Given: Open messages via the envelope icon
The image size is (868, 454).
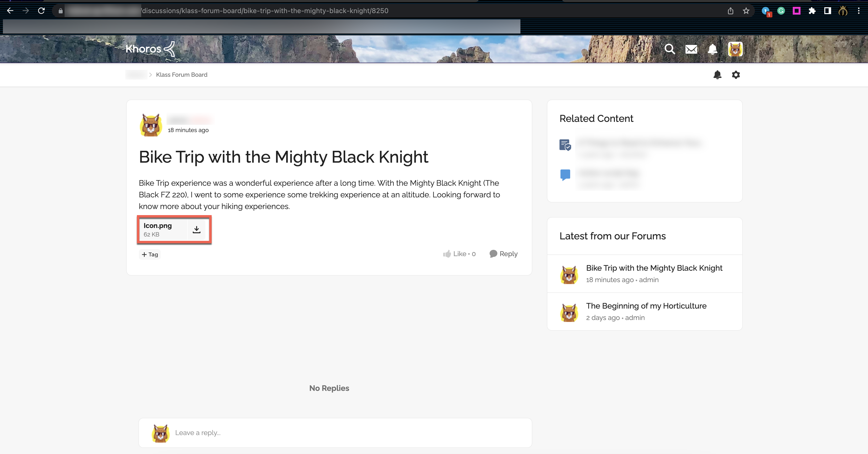Looking at the screenshot, I should click(691, 50).
